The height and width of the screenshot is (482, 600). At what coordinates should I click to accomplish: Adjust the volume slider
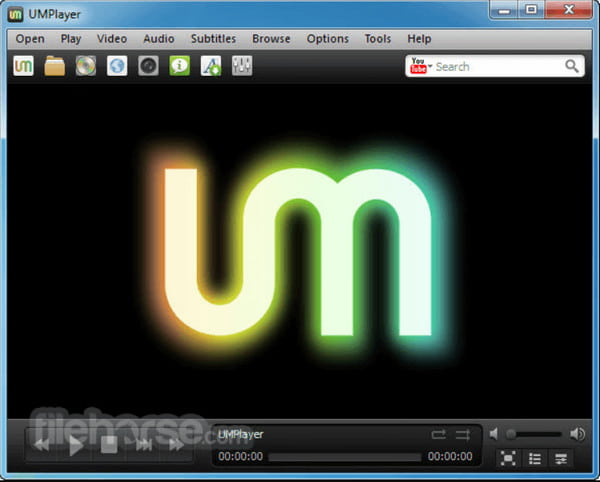point(534,434)
